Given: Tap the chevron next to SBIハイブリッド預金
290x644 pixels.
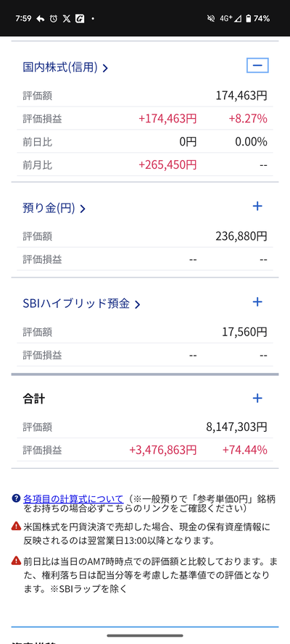Looking at the screenshot, I should pos(137,305).
